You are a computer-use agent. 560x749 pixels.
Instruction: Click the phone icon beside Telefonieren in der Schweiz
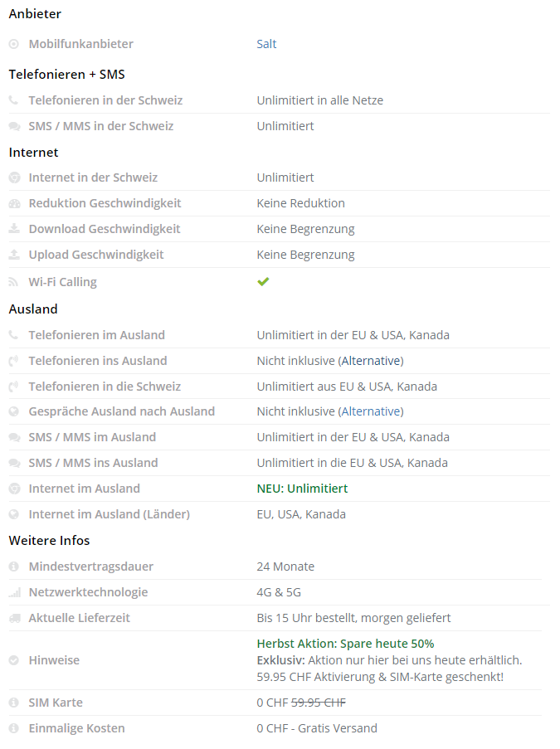[14, 100]
